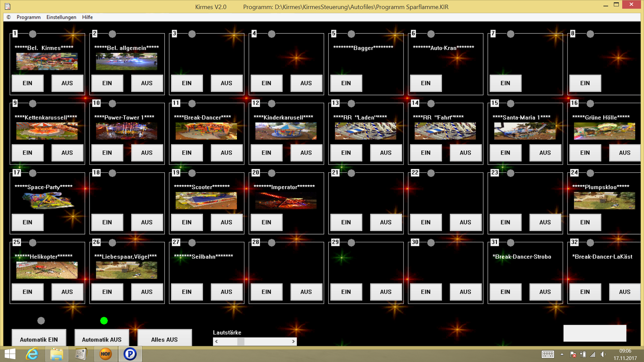The width and height of the screenshot is (644, 362).
Task: Click the Automatik AUS button
Action: coord(101,340)
